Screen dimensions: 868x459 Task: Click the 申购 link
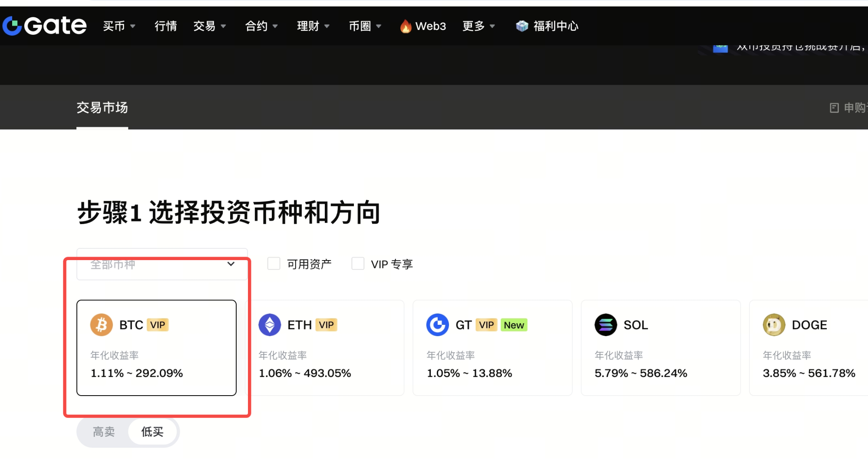(849, 108)
